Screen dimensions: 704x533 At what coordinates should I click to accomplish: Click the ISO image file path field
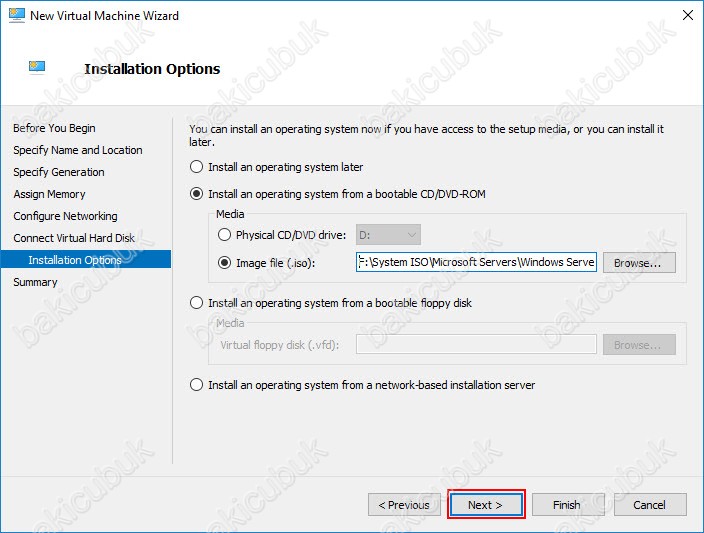tap(476, 262)
